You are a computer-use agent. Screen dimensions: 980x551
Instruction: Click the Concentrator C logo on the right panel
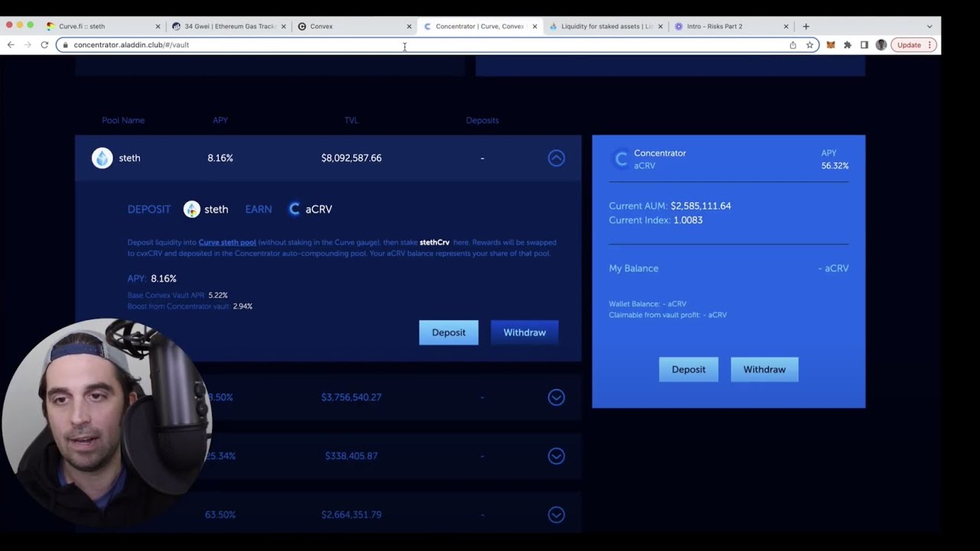pyautogui.click(x=621, y=158)
